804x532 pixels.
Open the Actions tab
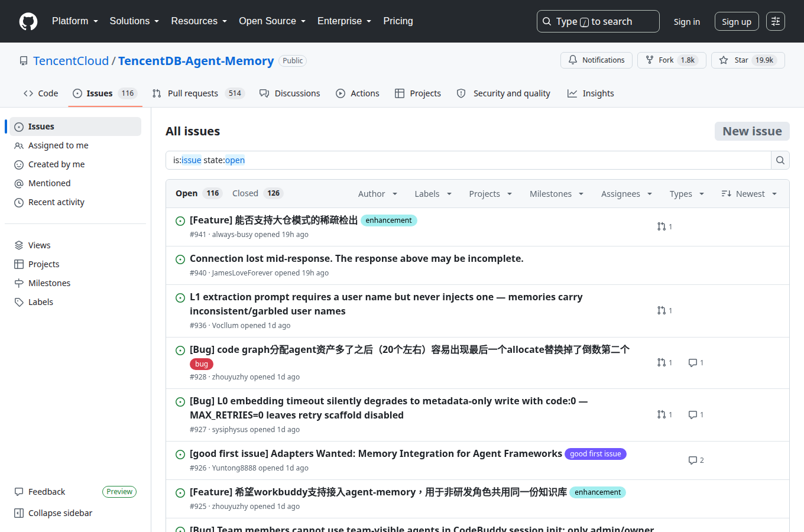tap(358, 93)
